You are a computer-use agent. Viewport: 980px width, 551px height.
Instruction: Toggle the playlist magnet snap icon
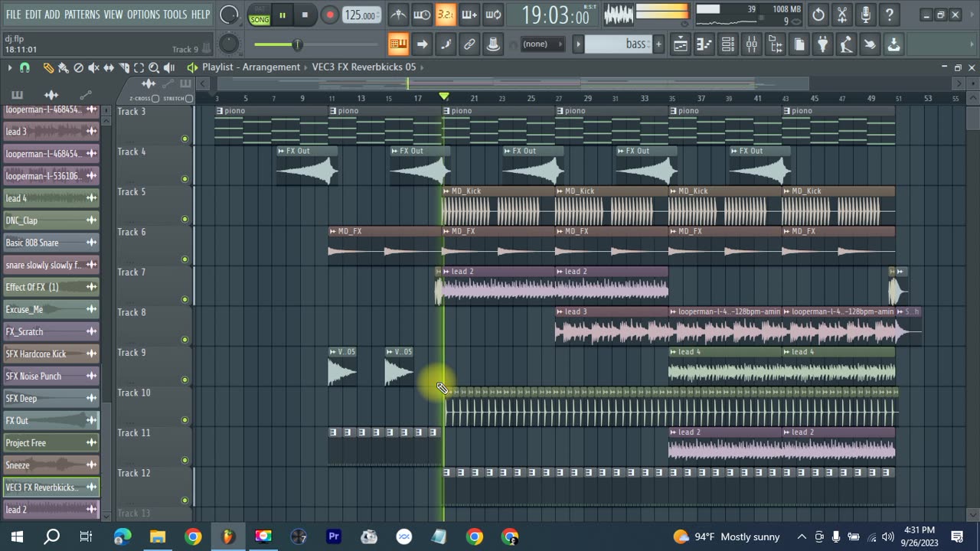[x=24, y=67]
